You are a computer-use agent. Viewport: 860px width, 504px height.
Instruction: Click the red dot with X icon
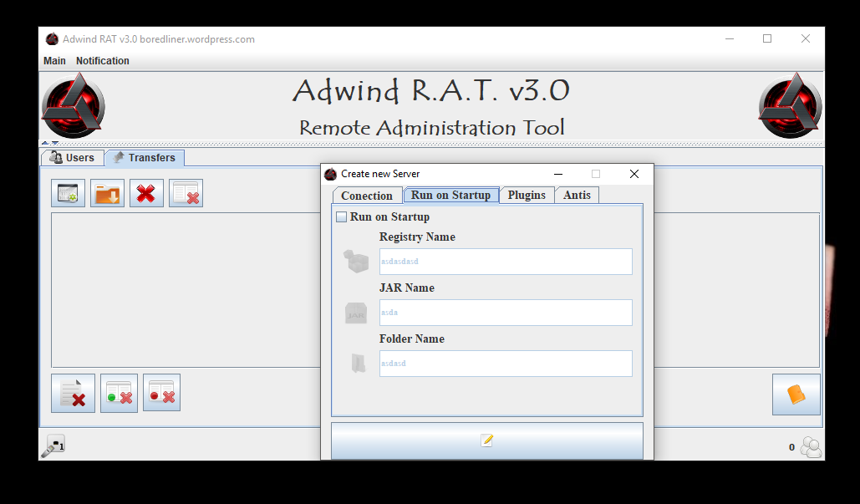162,393
